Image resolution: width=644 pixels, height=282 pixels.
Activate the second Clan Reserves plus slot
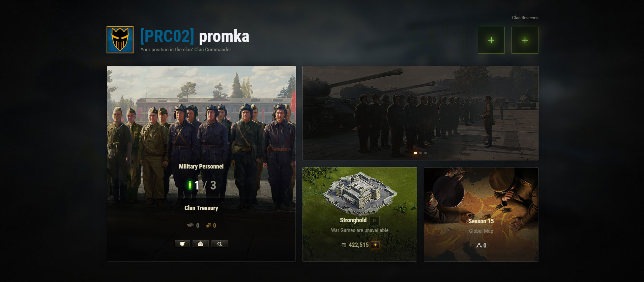pyautogui.click(x=525, y=40)
